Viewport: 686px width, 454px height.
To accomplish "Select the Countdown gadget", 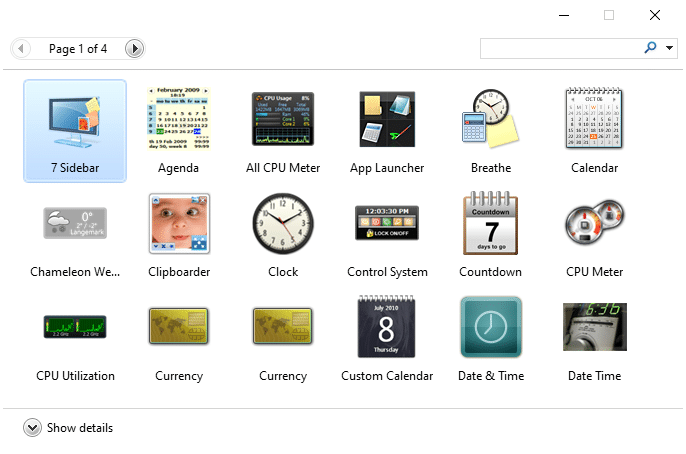I will point(491,224).
